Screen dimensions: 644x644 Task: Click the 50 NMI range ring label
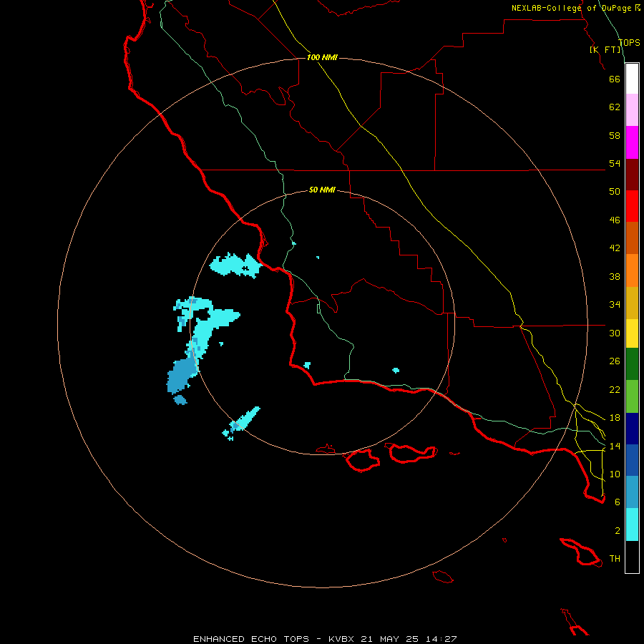[x=322, y=190]
